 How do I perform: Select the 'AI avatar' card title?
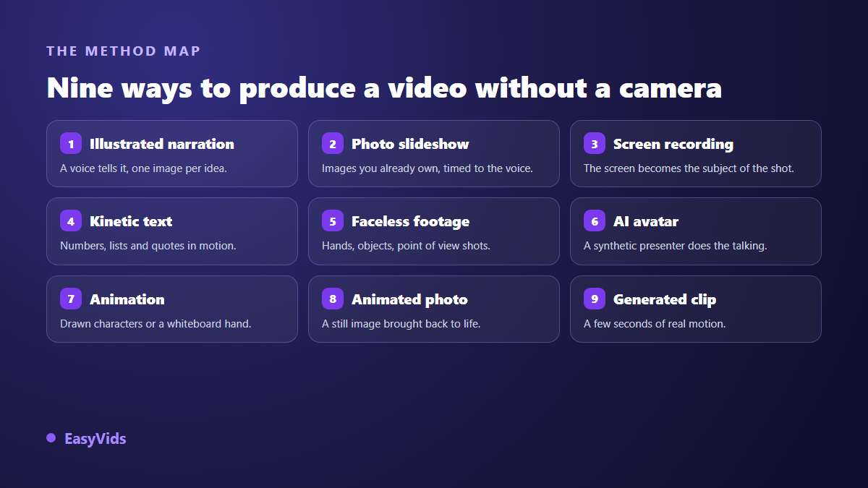646,221
